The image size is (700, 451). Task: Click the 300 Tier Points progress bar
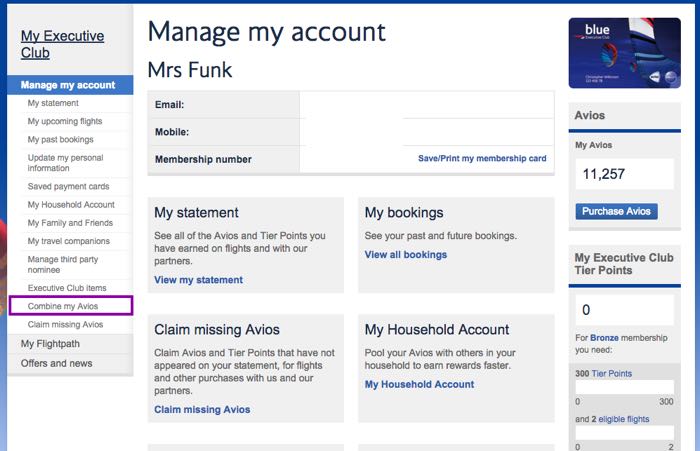point(625,387)
